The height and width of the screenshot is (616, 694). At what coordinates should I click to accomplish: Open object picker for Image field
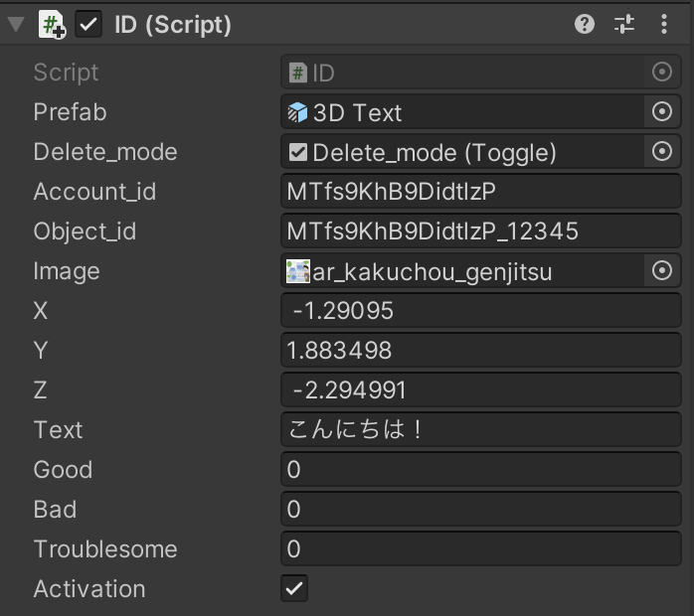pos(662,271)
